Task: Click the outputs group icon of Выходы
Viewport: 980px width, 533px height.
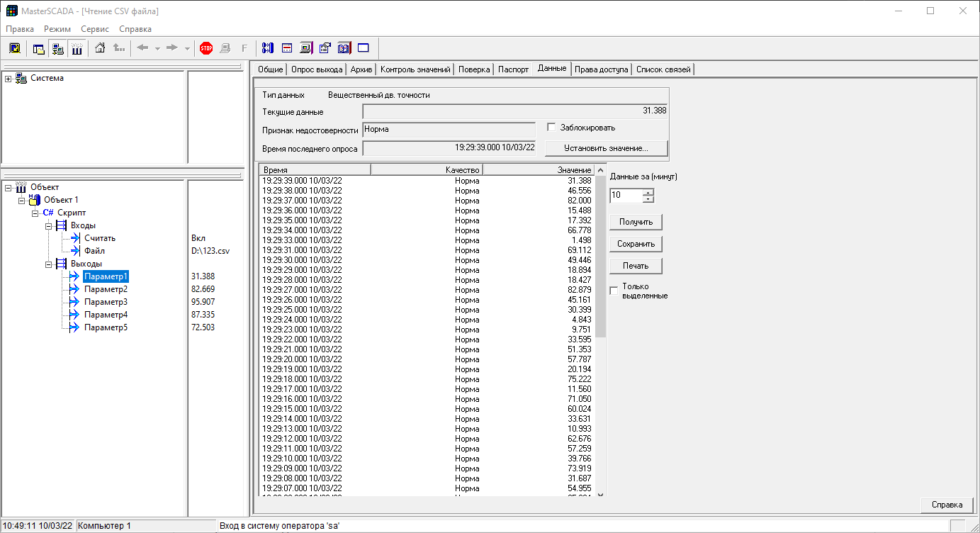Action: click(x=62, y=264)
